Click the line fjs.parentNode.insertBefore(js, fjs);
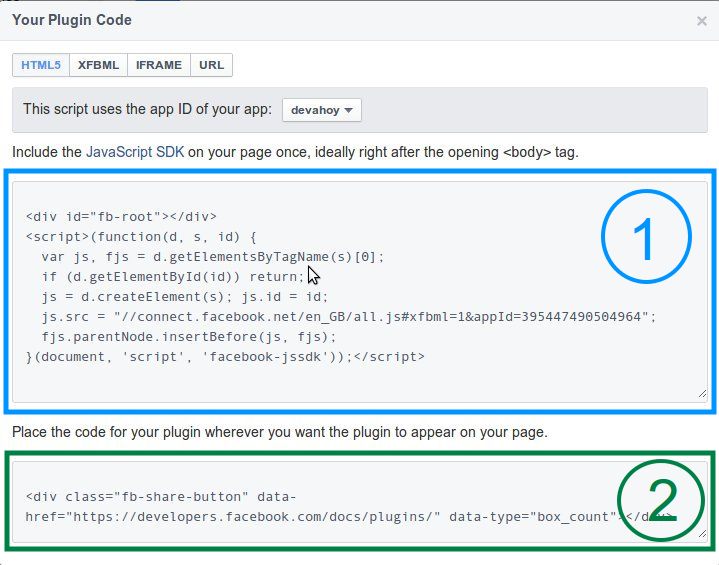 [189, 337]
